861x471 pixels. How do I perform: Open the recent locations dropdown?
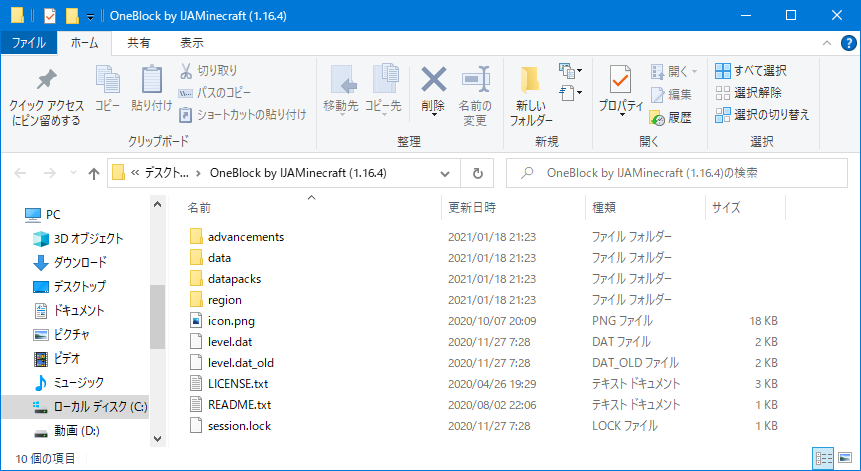[74, 173]
